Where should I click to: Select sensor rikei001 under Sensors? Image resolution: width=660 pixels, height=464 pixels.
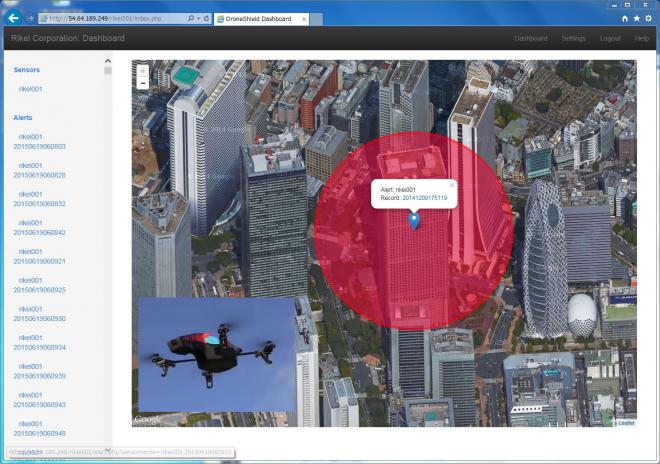30,89
